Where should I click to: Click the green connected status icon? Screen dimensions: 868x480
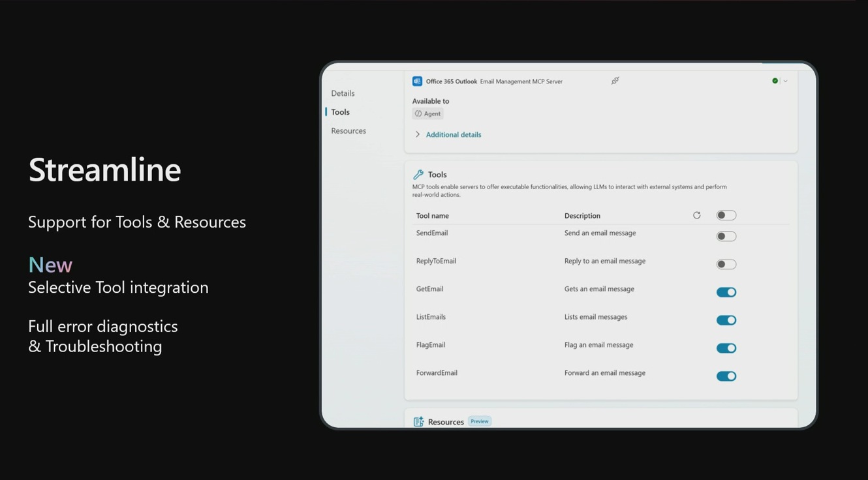(x=775, y=81)
